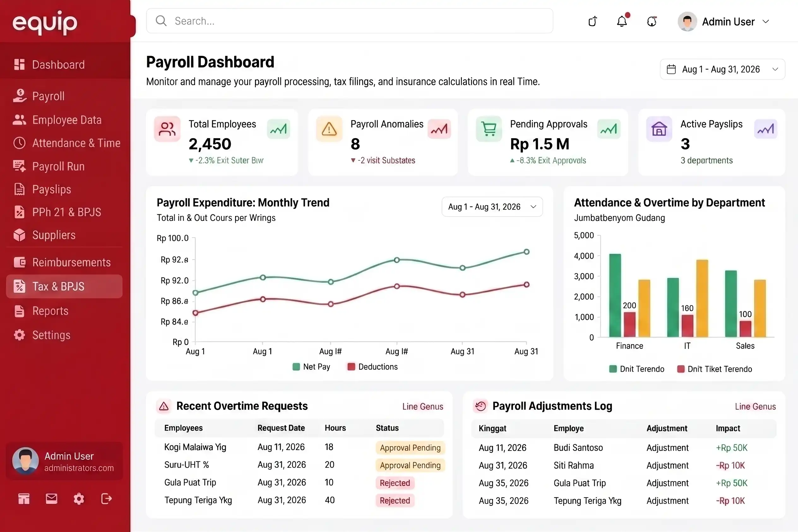Click Line Genus link in Adjustments Log
Viewport: 798px width, 532px height.
tap(755, 406)
